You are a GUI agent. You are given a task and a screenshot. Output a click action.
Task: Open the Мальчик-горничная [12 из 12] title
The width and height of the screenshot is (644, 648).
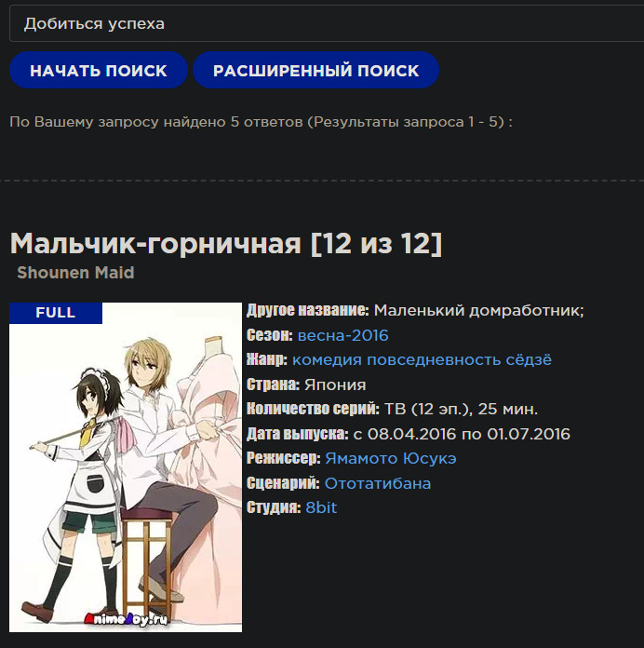click(226, 243)
